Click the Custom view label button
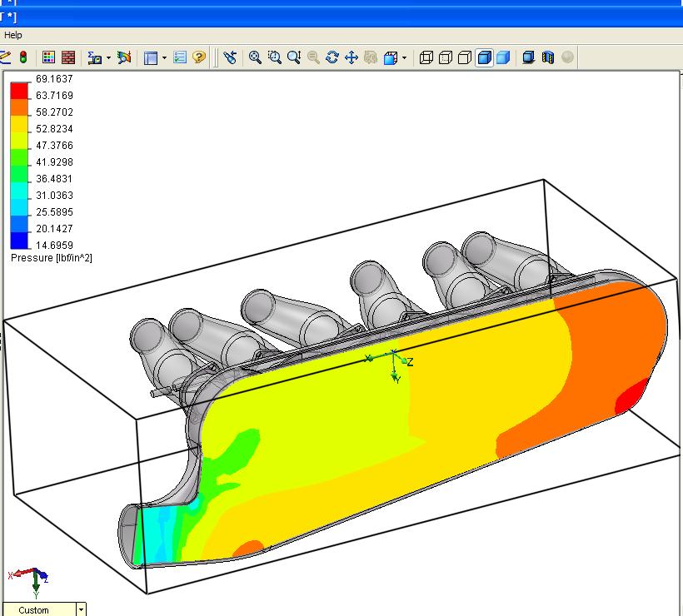Viewport: 683px width, 616px height. (x=34, y=609)
